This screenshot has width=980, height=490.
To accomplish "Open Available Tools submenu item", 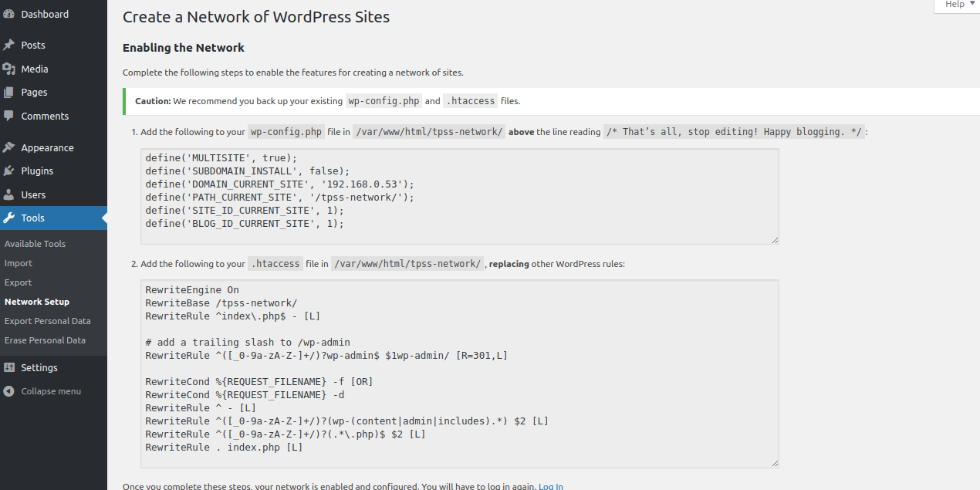I will tap(35, 244).
